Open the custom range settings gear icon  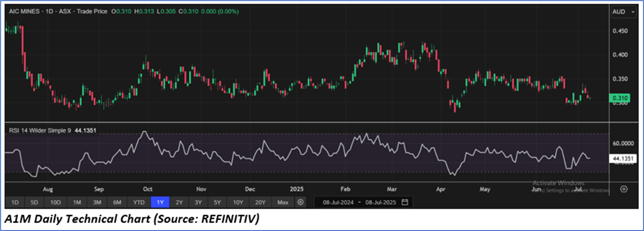301,202
